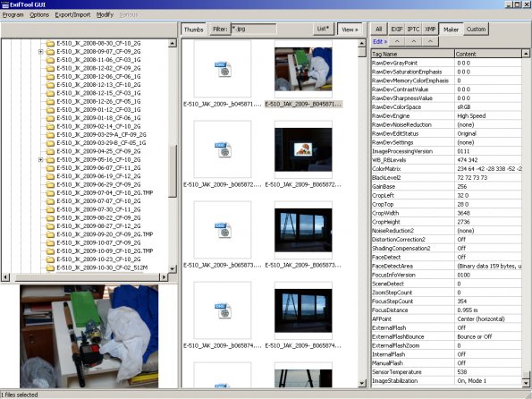This screenshot has height=399, width=532.
Task: Click the first up-arrow button beside Edit
Action: click(x=397, y=41)
